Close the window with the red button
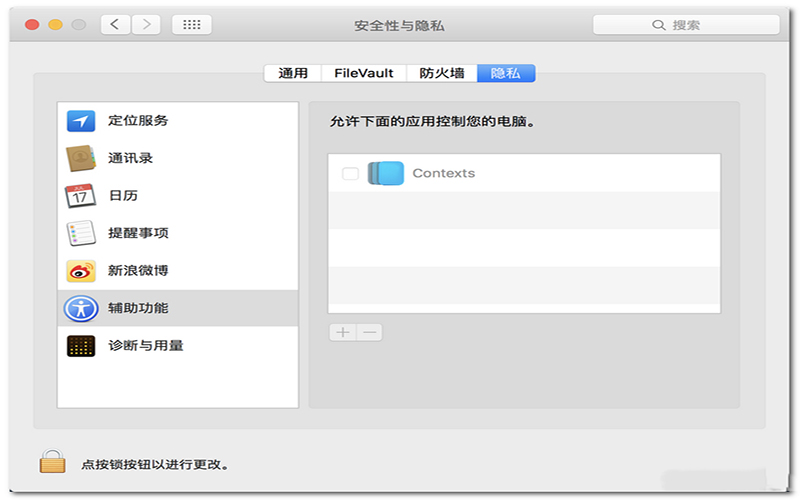800x500 pixels. (32, 24)
